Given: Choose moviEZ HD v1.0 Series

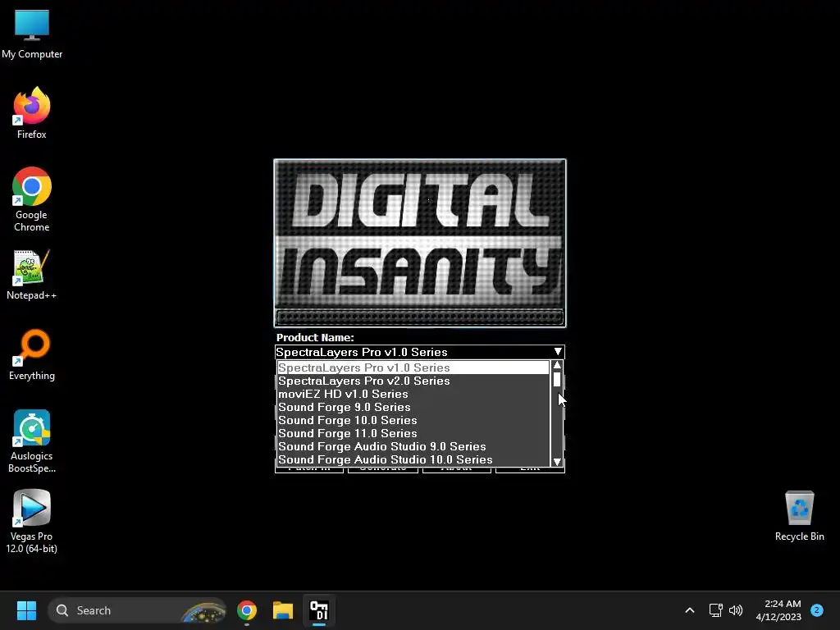Looking at the screenshot, I should [x=413, y=394].
